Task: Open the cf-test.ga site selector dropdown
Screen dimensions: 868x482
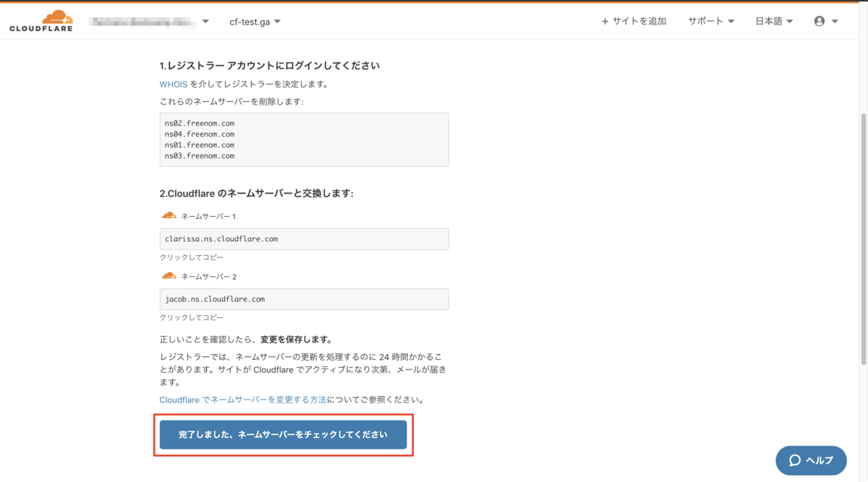Action: click(x=255, y=22)
